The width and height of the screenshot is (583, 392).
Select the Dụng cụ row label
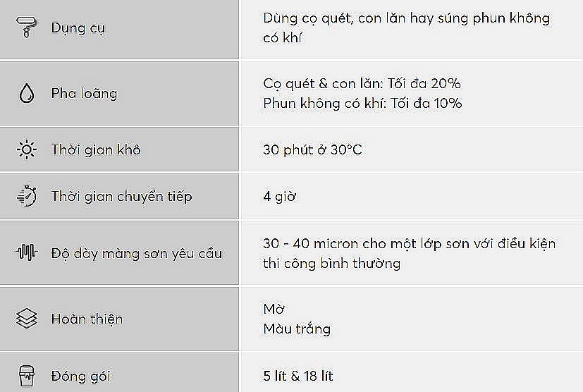(x=78, y=28)
